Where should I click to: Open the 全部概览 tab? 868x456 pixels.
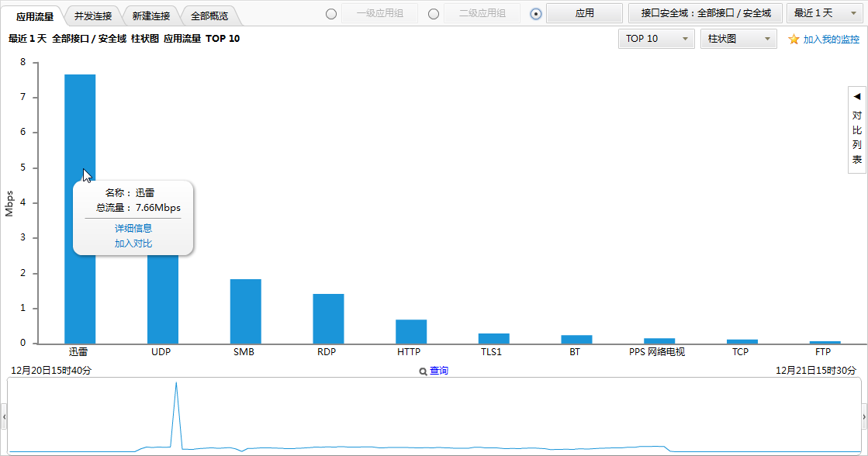pyautogui.click(x=209, y=16)
